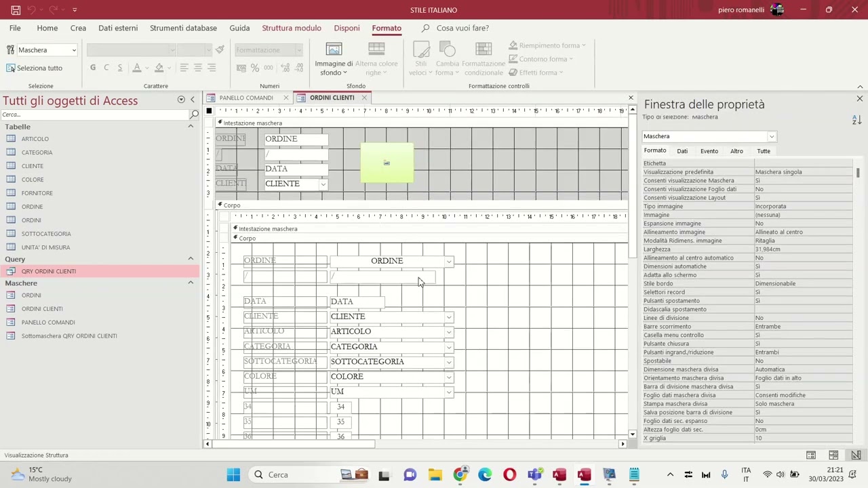Open Formattazione condizionale
The height and width of the screenshot is (488, 868).
point(484,58)
